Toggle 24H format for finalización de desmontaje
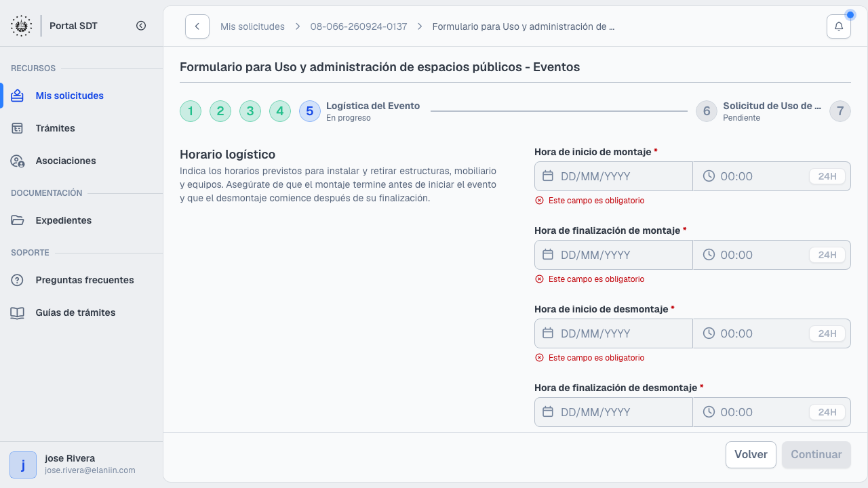Screen dimensions: 868x488 (827, 412)
